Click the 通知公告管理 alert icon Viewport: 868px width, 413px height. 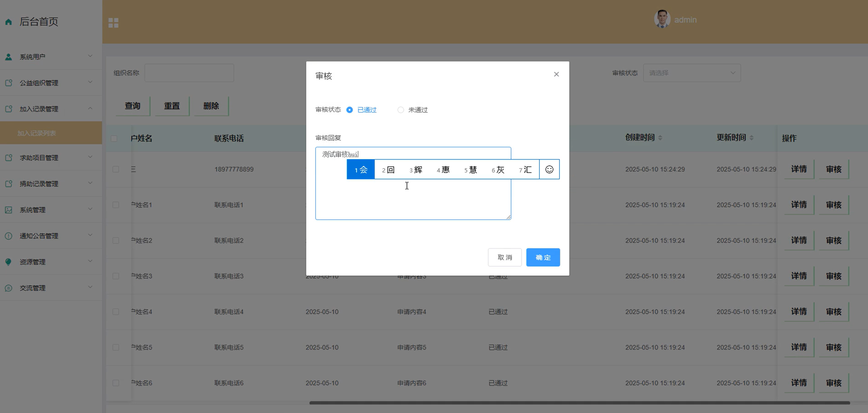click(x=9, y=236)
